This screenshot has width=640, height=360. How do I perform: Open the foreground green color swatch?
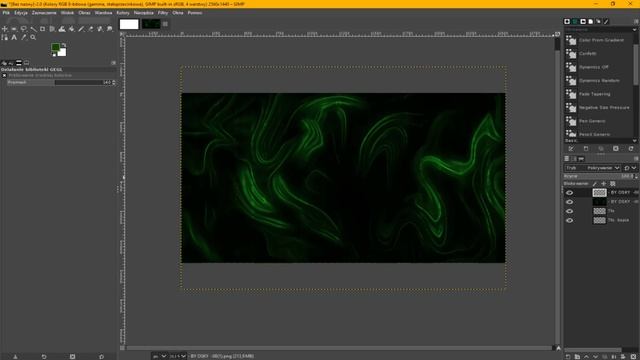coord(56,47)
